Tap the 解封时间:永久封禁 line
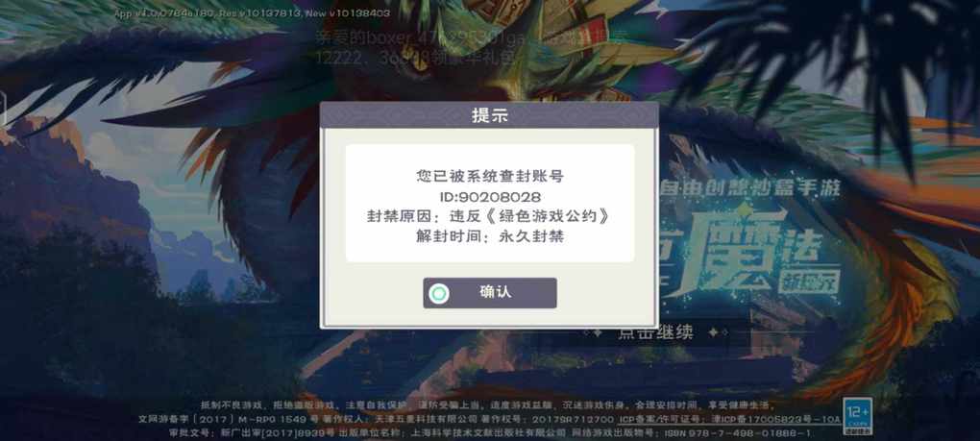 click(x=490, y=236)
